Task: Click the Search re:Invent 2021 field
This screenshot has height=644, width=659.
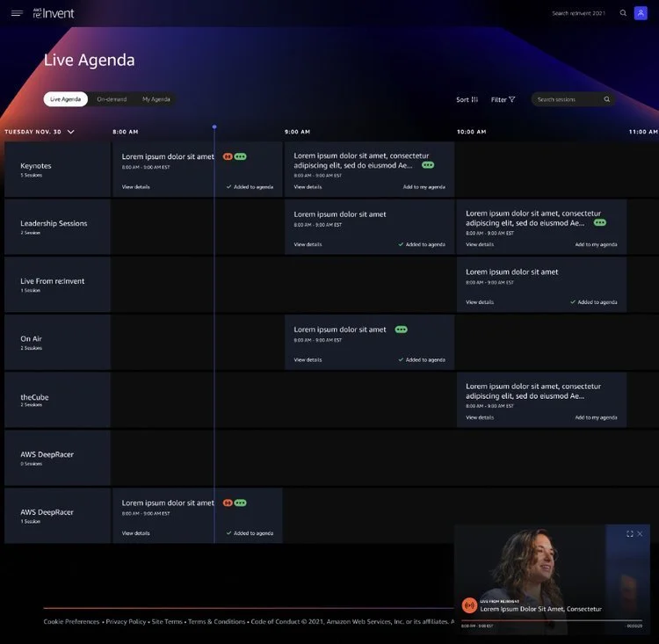Action: [579, 13]
